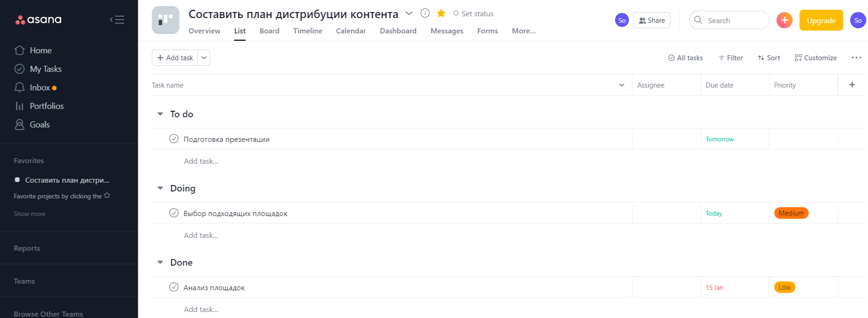Switch to the Board tab
This screenshot has width=868, height=318.
click(269, 31)
